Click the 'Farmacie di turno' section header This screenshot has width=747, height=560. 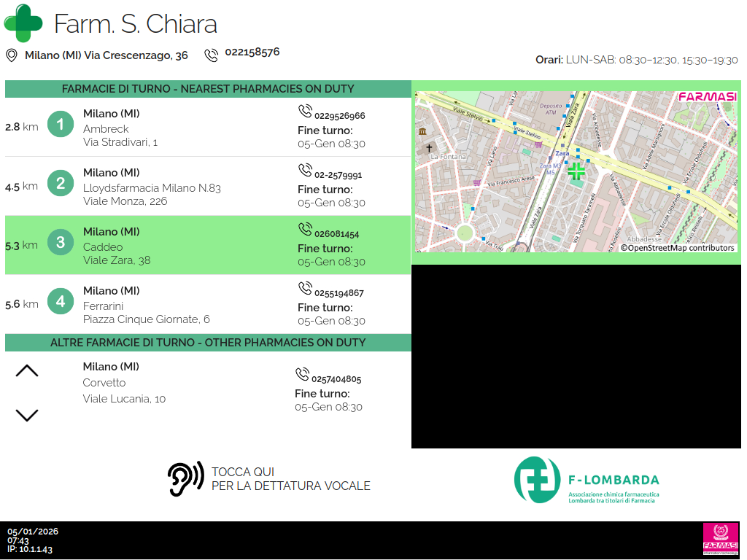(x=208, y=89)
